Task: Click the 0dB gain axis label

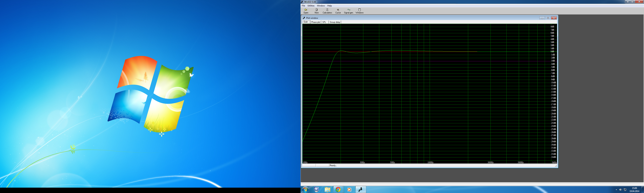Action: 552,51
